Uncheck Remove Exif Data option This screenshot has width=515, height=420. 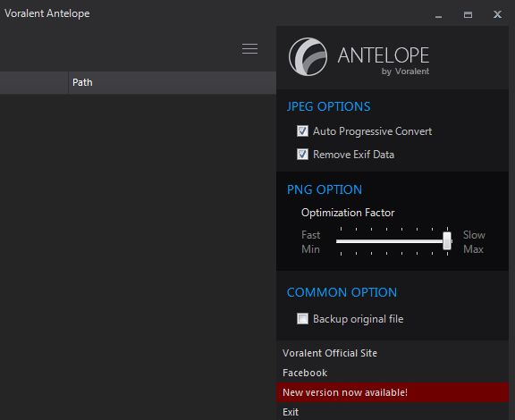302,154
